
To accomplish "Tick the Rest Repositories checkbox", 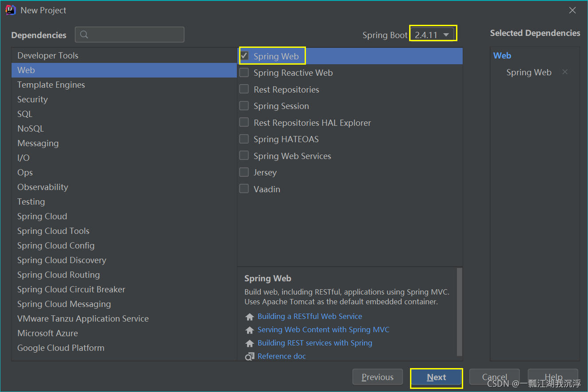I will click(244, 89).
